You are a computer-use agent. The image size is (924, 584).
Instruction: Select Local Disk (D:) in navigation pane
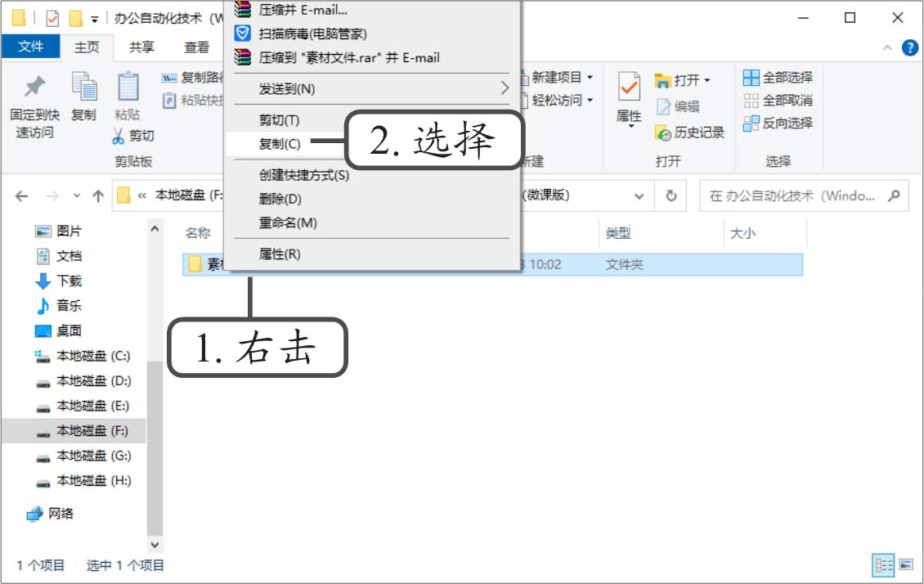pos(83,380)
